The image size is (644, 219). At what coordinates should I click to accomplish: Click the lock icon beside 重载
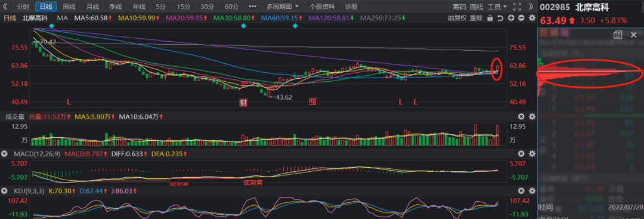pyautogui.click(x=490, y=18)
